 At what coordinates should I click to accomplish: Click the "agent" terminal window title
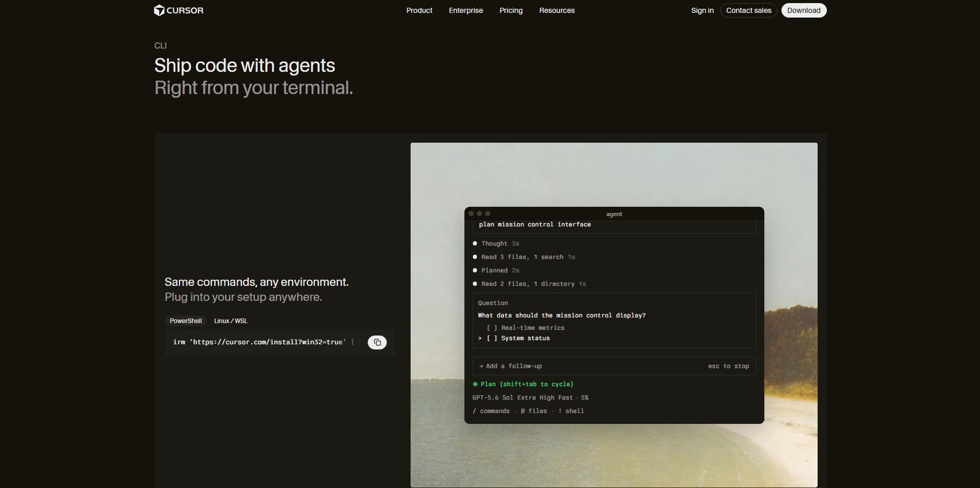[614, 214]
